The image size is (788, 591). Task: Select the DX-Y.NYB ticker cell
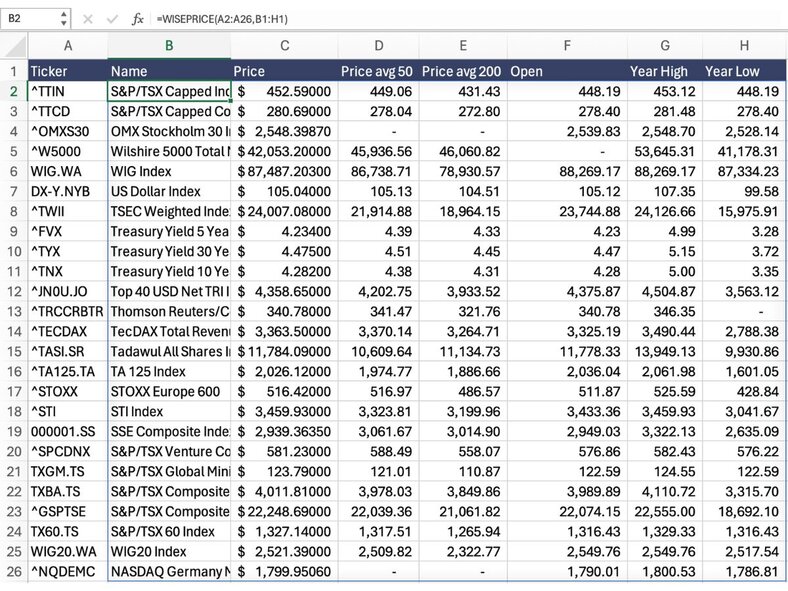[68, 191]
